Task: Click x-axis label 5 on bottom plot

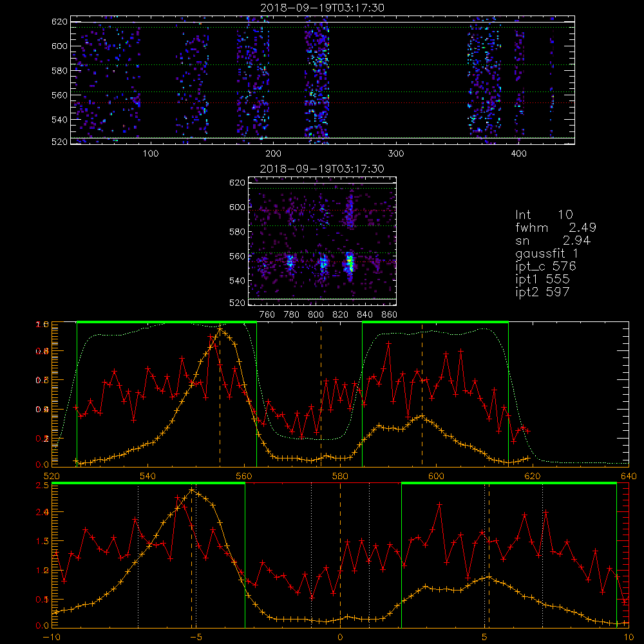Action: point(484,637)
